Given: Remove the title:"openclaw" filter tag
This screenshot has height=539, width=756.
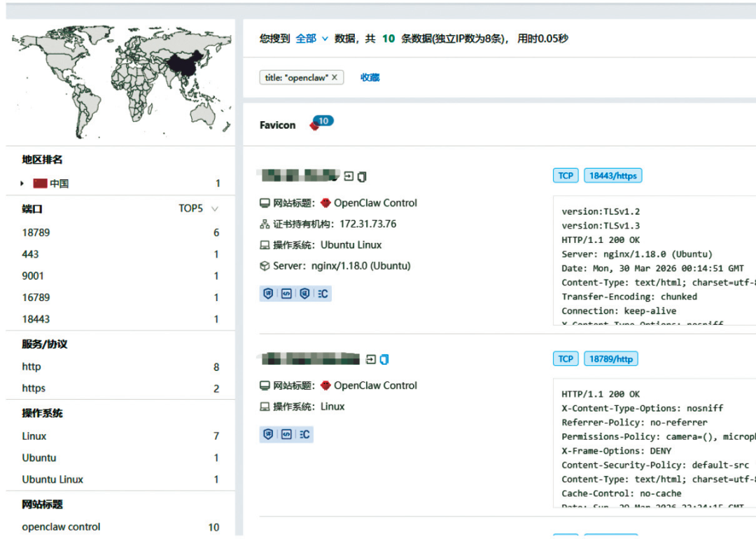Looking at the screenshot, I should 335,77.
